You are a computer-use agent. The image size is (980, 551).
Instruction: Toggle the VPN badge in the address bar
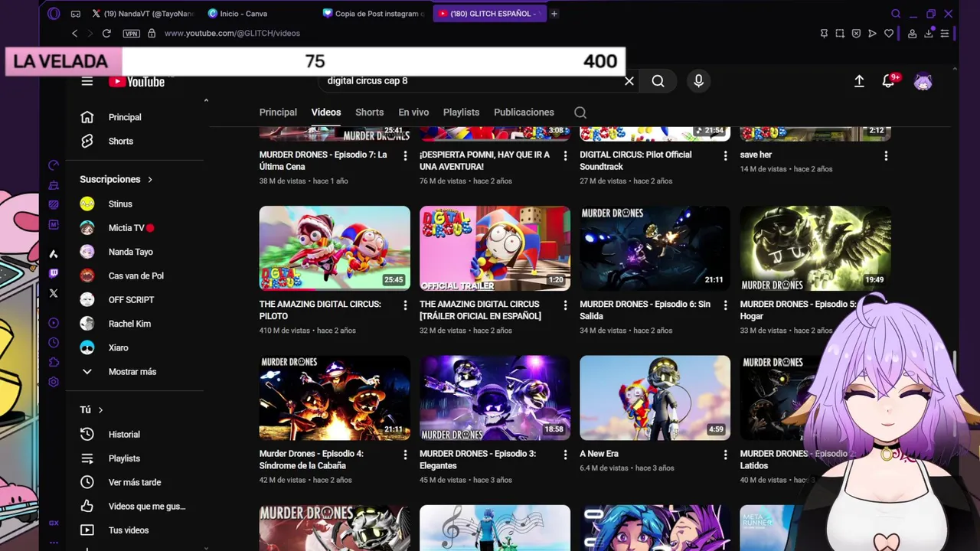click(x=131, y=33)
